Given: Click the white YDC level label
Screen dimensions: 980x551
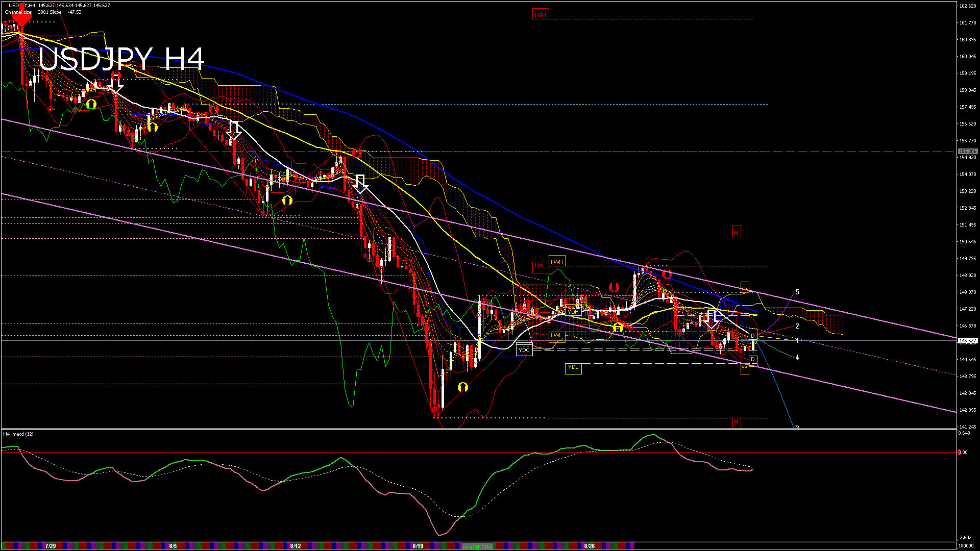Looking at the screenshot, I should point(524,350).
